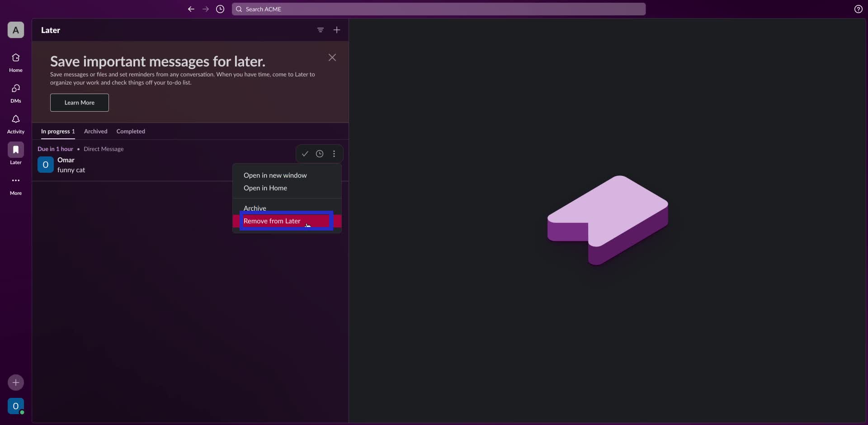Go to Home in the sidebar

click(16, 62)
